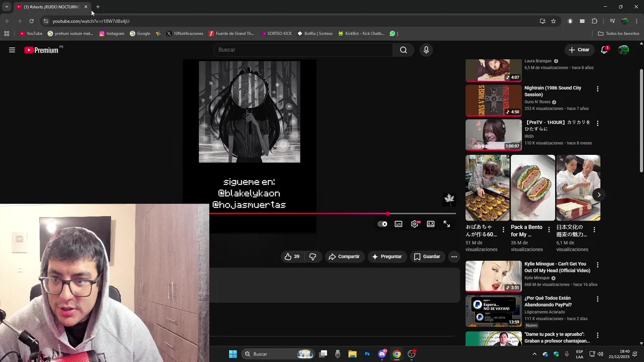Viewport: 644px width, 362px height.
Task: Open the PayPal video title link
Action: (548, 301)
